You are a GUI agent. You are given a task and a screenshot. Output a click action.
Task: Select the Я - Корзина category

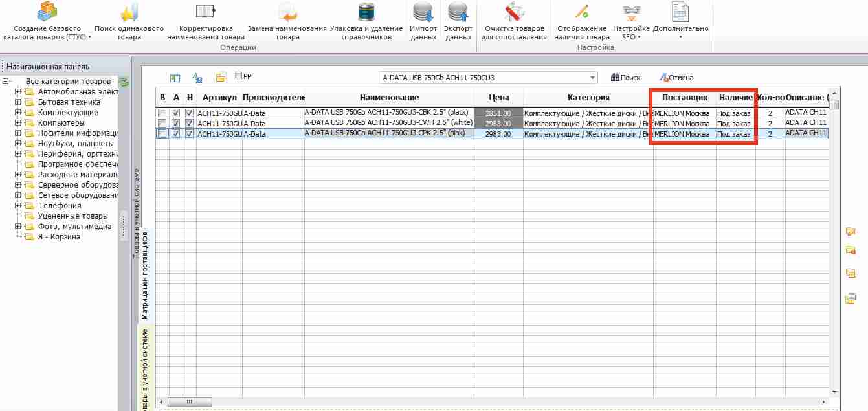click(x=59, y=237)
